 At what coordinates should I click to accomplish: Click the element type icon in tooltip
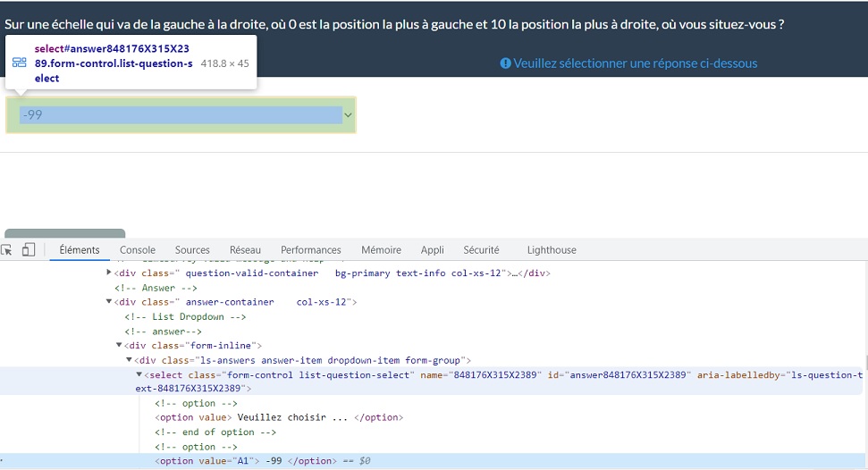[20, 63]
